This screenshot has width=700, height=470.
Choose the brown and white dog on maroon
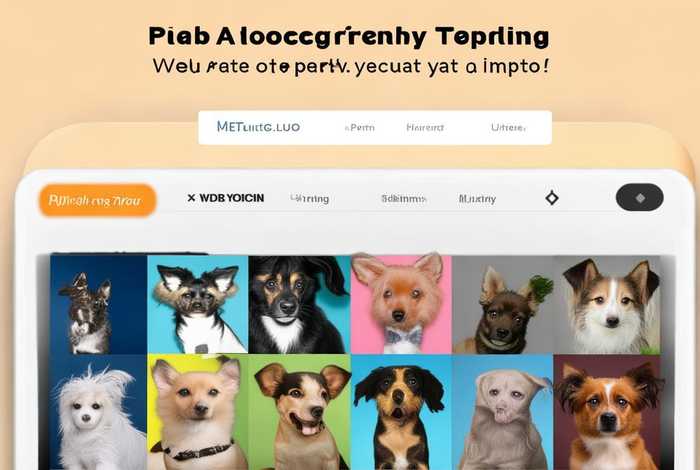[x=607, y=412]
